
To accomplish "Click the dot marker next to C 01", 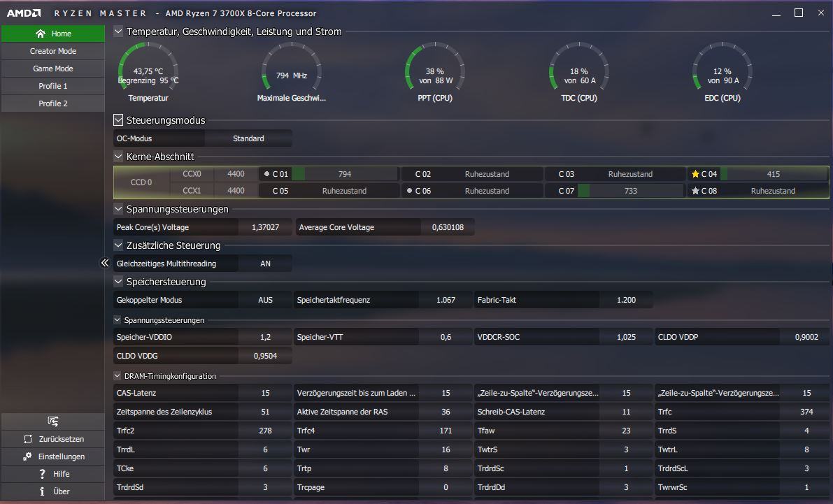I will (266, 173).
